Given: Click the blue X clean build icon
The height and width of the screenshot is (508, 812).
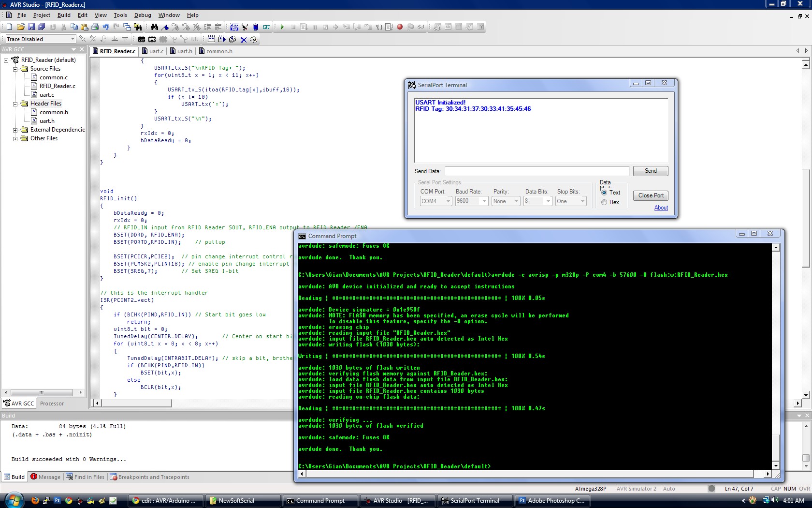Looking at the screenshot, I should (x=244, y=39).
